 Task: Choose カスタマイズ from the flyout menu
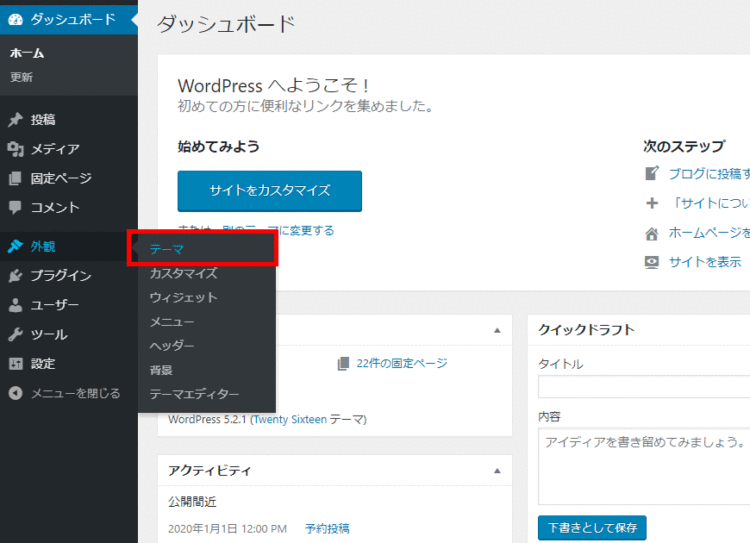click(183, 273)
